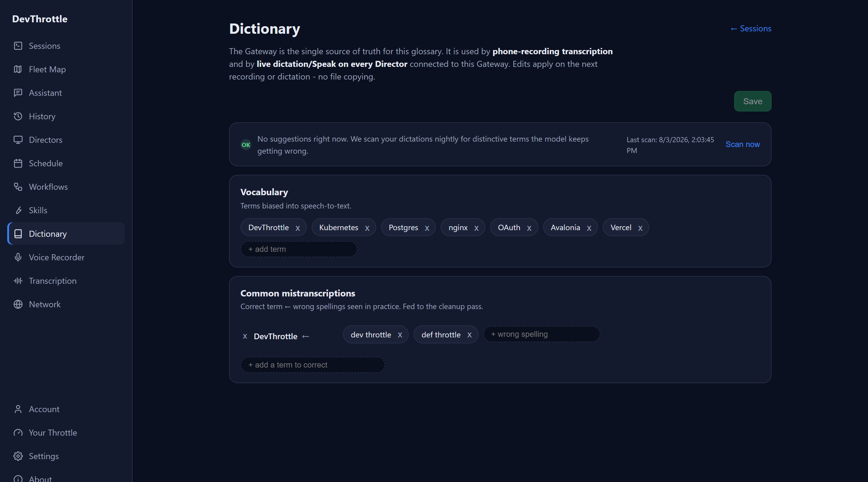Click the Directors monitor icon
The image size is (868, 482).
(18, 140)
